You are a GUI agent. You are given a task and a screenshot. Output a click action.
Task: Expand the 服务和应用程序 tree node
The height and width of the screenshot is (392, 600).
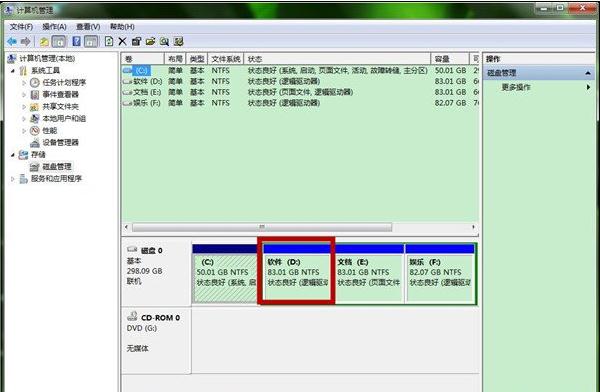pos(13,179)
